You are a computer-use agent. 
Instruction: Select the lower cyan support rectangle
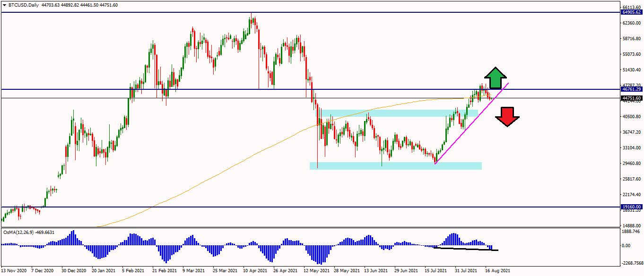tap(395, 165)
